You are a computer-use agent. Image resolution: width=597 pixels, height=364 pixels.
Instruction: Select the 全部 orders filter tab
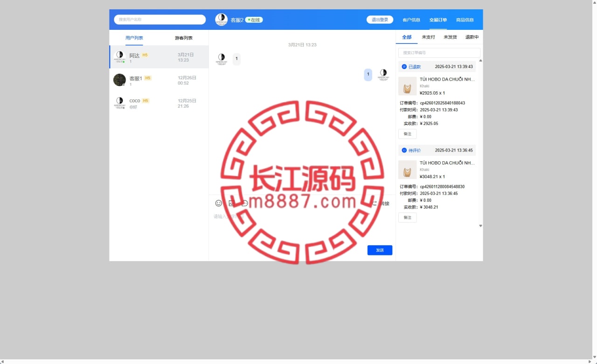(x=407, y=37)
